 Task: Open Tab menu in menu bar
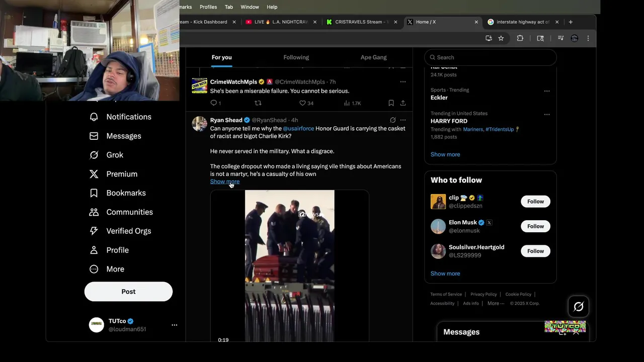pos(229,7)
